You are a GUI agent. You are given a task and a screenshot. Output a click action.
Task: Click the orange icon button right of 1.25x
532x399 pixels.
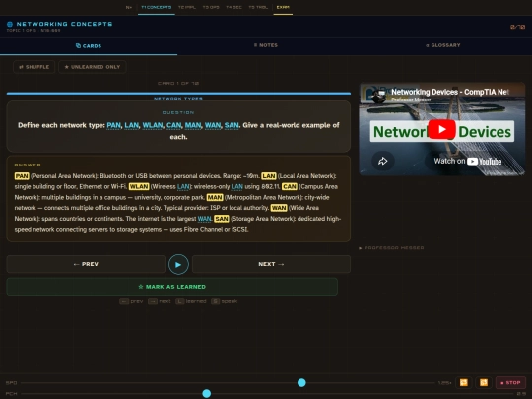click(463, 382)
